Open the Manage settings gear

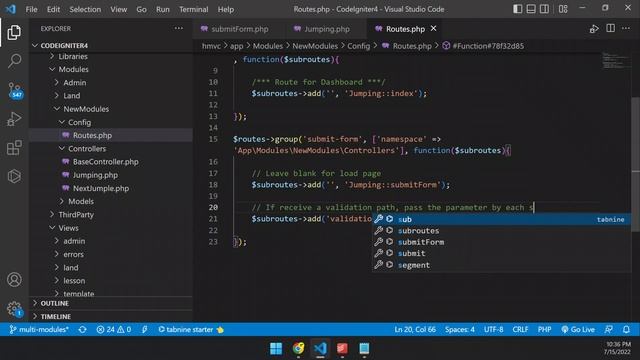[x=15, y=309]
